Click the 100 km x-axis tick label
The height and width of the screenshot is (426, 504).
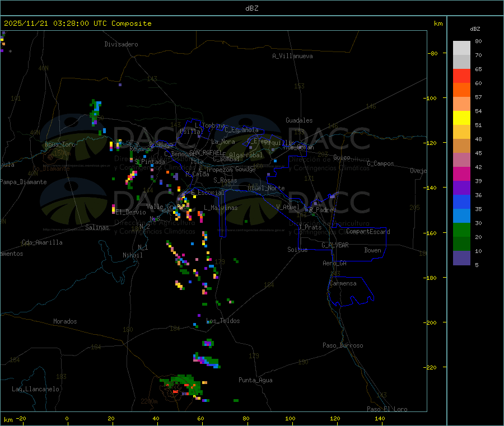pyautogui.click(x=290, y=419)
